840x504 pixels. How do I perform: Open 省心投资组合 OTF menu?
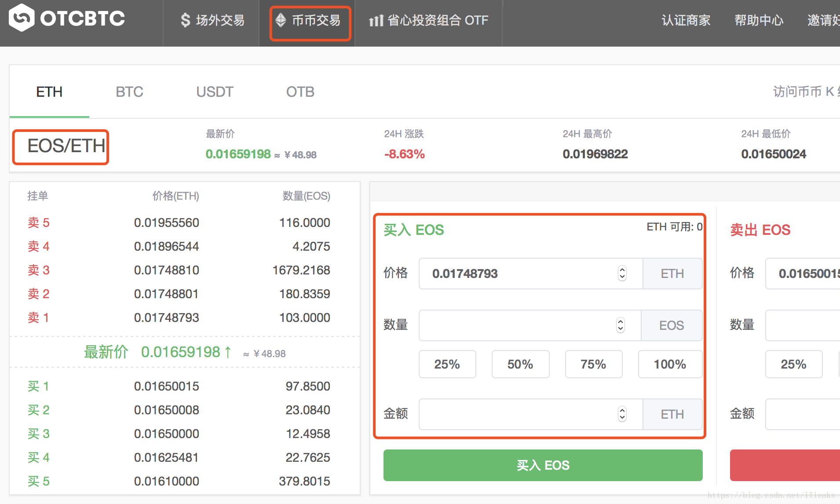[x=429, y=20]
